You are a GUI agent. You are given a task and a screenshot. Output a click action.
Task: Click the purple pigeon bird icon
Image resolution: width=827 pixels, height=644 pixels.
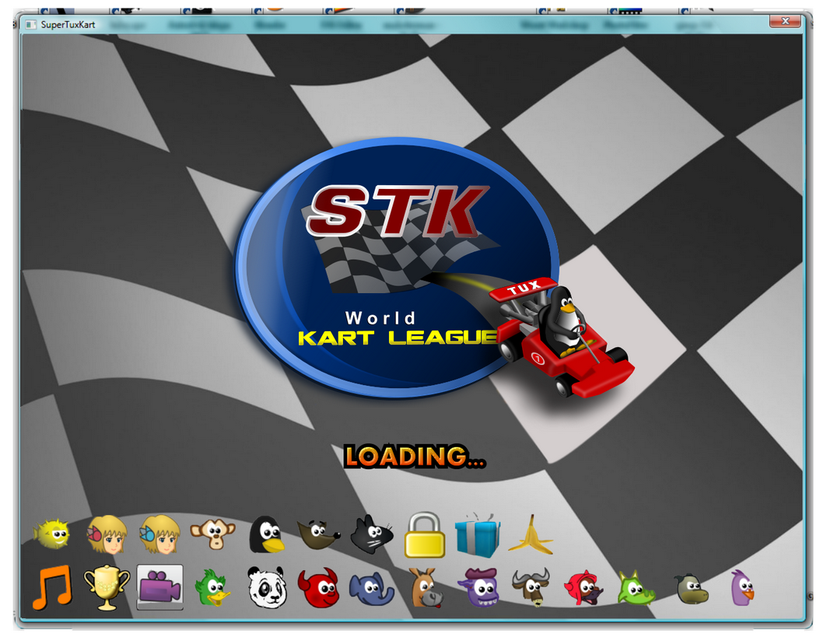tap(742, 587)
